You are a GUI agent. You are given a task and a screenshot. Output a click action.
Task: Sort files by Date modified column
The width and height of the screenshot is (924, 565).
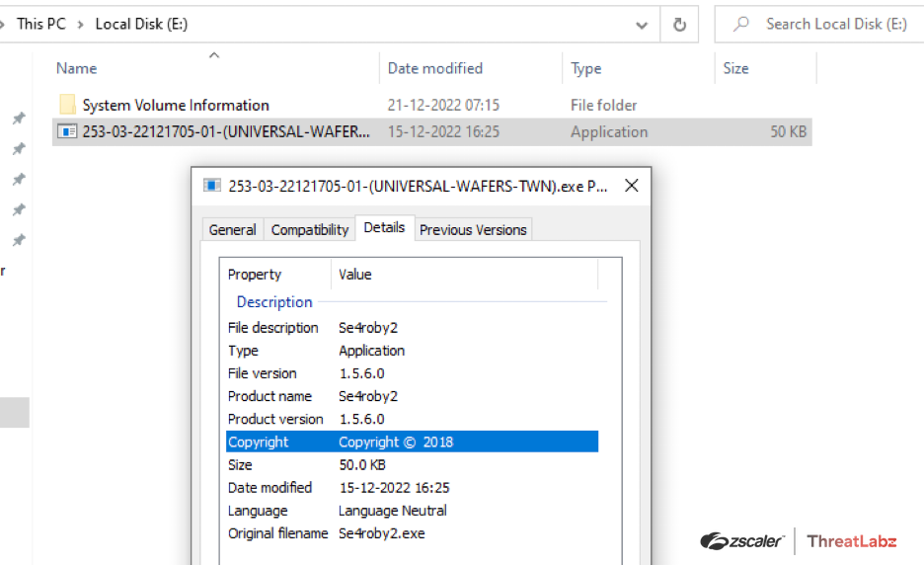(x=435, y=68)
